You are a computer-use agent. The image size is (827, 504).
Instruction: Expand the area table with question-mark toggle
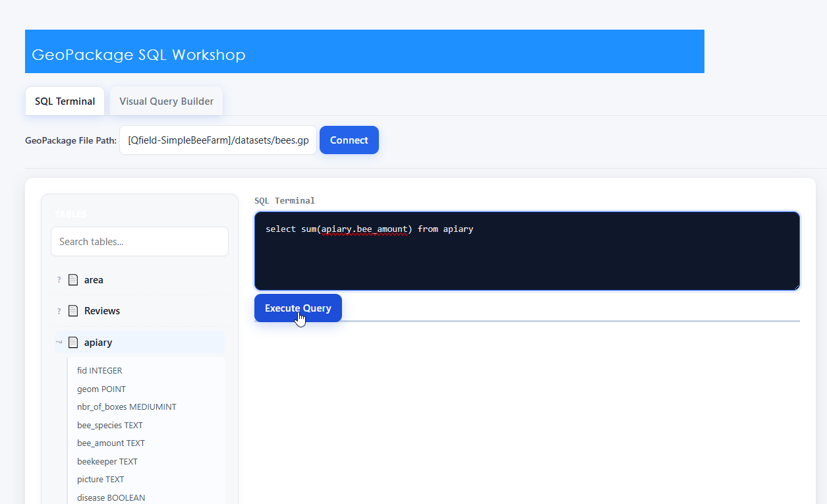point(59,280)
